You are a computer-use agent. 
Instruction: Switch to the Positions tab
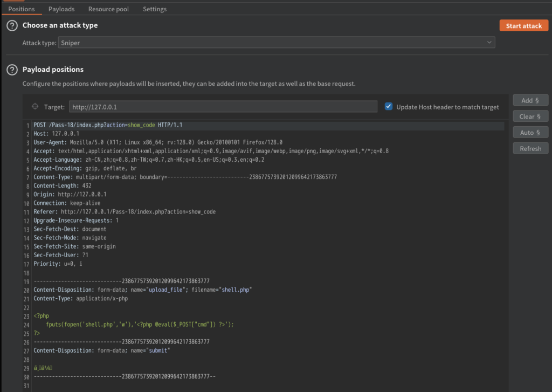coord(22,9)
